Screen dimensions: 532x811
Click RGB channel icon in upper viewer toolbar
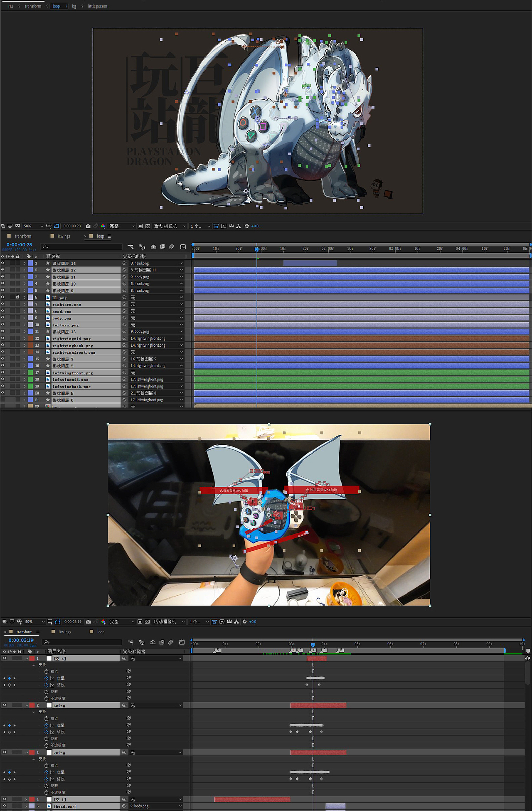[x=103, y=226]
